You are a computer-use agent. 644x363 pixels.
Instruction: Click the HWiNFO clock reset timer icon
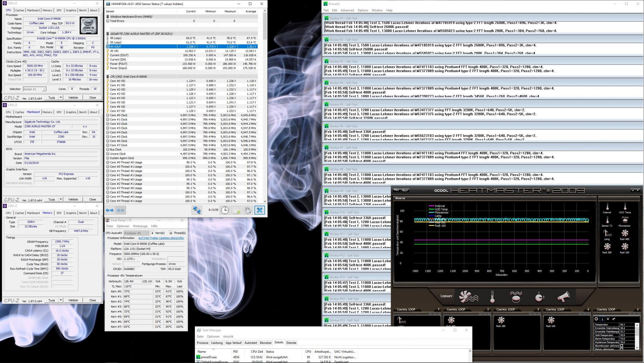click(225, 210)
